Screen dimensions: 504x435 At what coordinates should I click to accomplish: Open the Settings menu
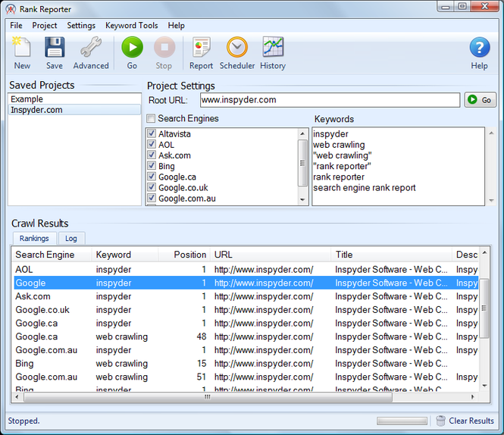click(81, 26)
